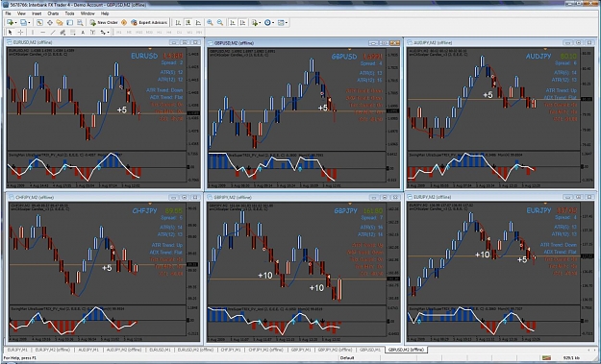Launch MetaEditor from the diamond icon

(x=124, y=23)
